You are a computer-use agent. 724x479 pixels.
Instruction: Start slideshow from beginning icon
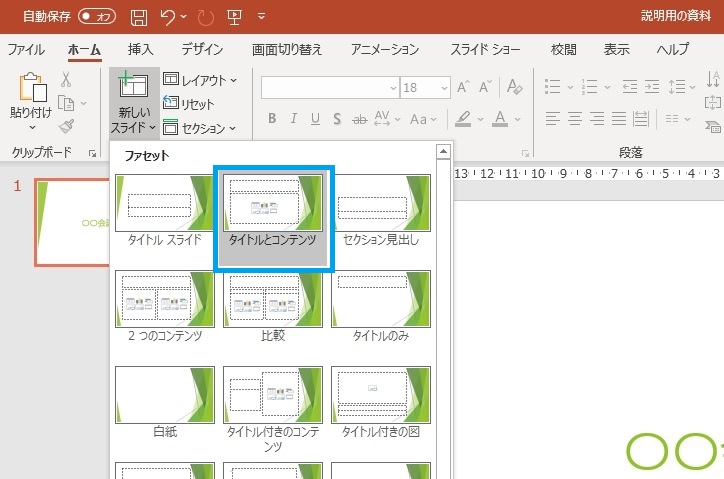235,17
